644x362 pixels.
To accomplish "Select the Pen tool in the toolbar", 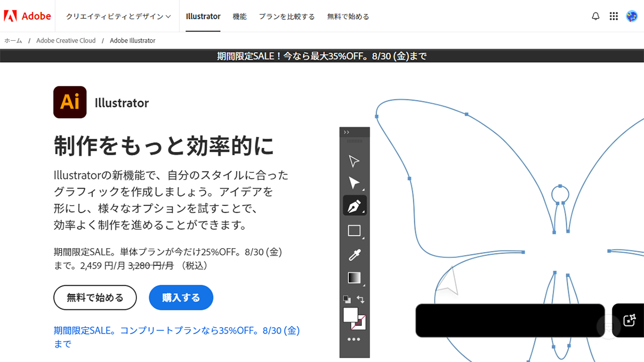I will click(x=354, y=205).
